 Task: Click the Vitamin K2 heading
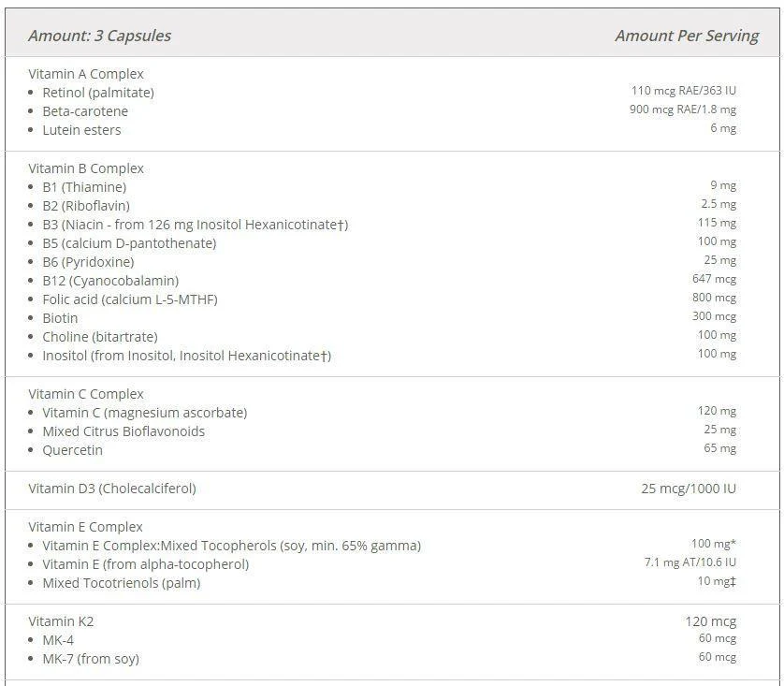61,621
